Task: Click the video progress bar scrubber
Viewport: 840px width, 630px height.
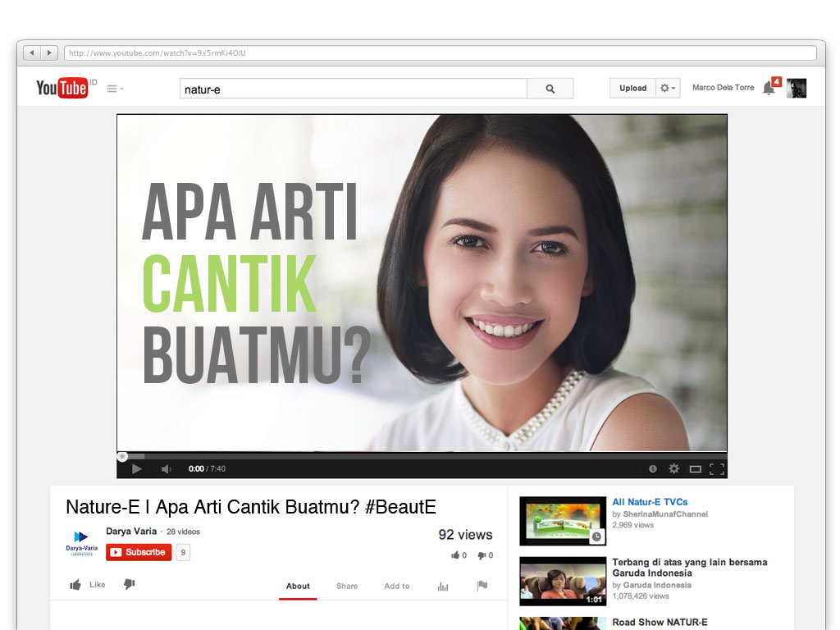Action: pos(122,457)
